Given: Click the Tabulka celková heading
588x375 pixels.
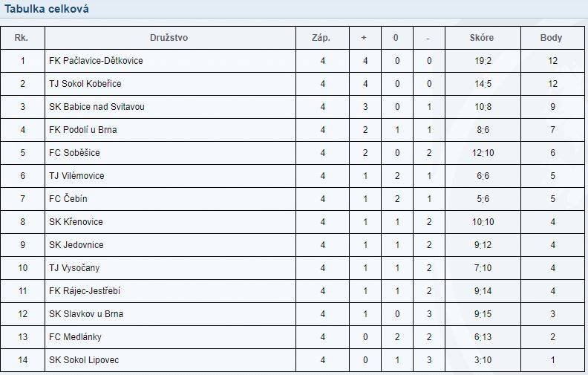Looking at the screenshot, I should point(47,9).
